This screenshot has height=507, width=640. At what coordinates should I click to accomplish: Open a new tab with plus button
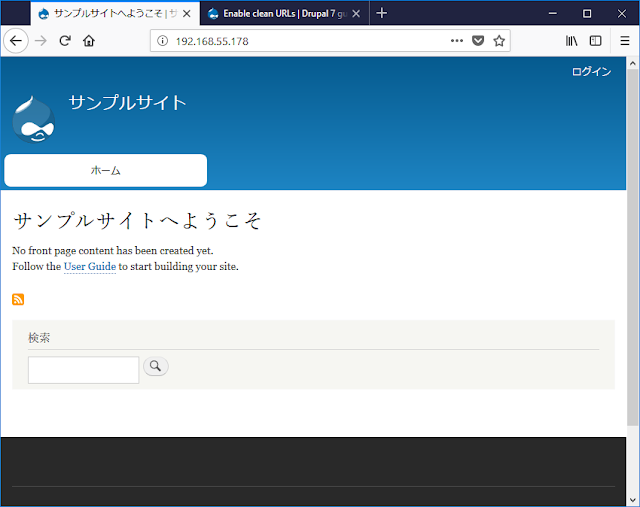coord(382,13)
